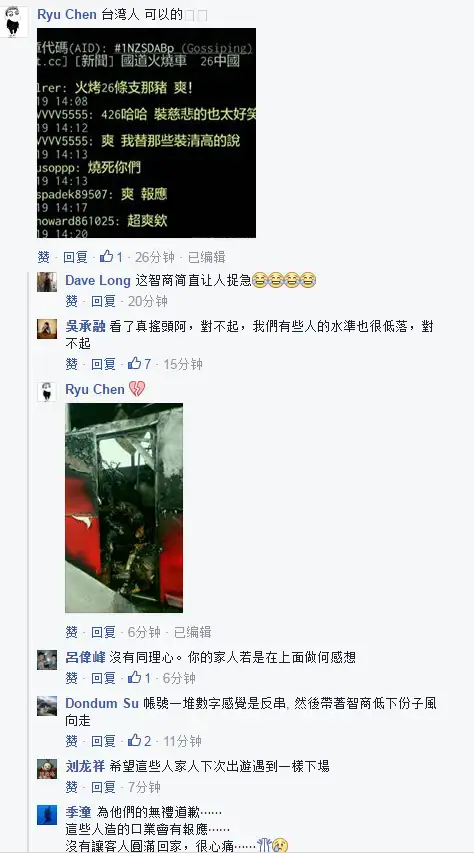Toggle 赞 on 刘龙祥's comment

tap(72, 787)
